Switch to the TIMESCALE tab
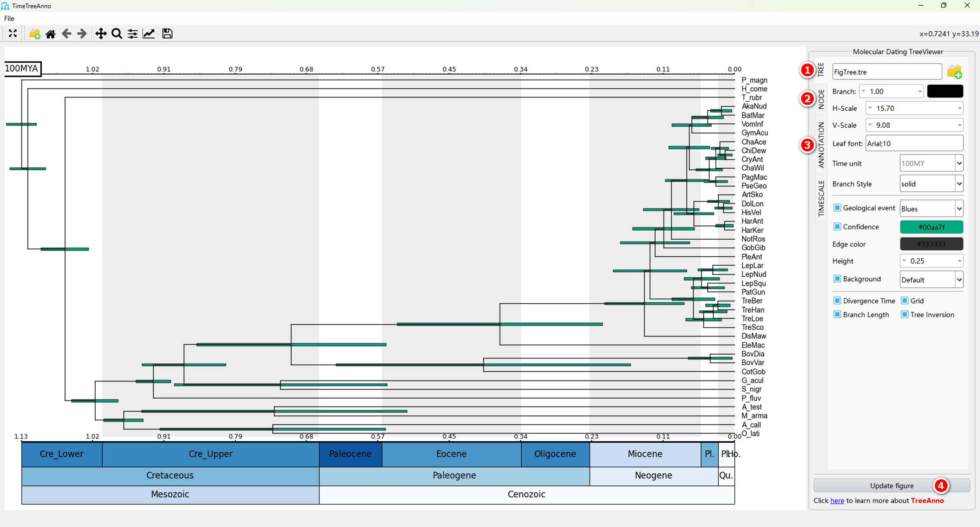Screen dimensions: 980x527 (821, 198)
